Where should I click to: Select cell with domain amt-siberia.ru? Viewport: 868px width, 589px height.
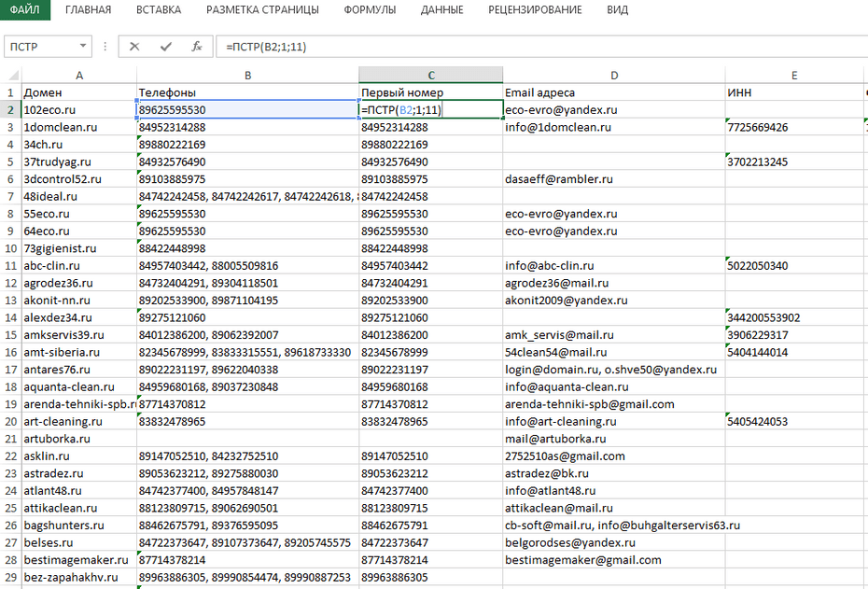pos(79,352)
